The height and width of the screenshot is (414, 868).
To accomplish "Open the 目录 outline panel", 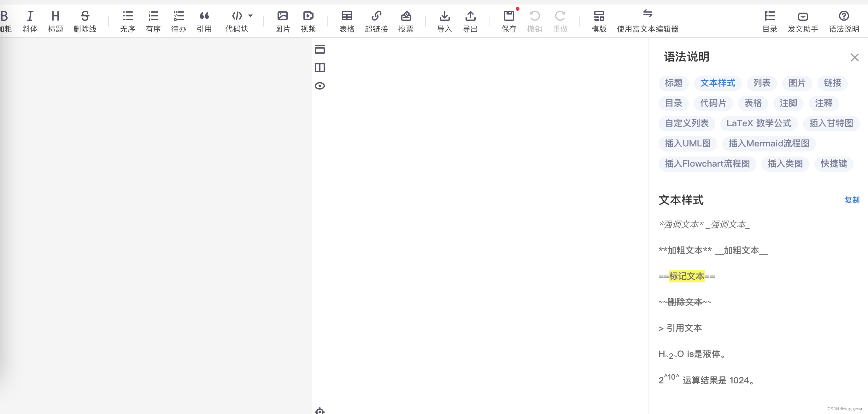I will [x=770, y=21].
